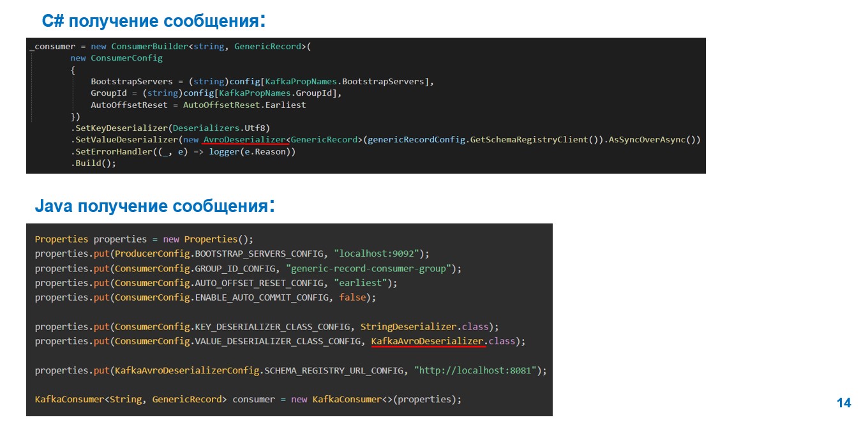Click 'ConsumerBuilder<string, GenericRecord>' in C# code
868x422 pixels.
(210, 47)
